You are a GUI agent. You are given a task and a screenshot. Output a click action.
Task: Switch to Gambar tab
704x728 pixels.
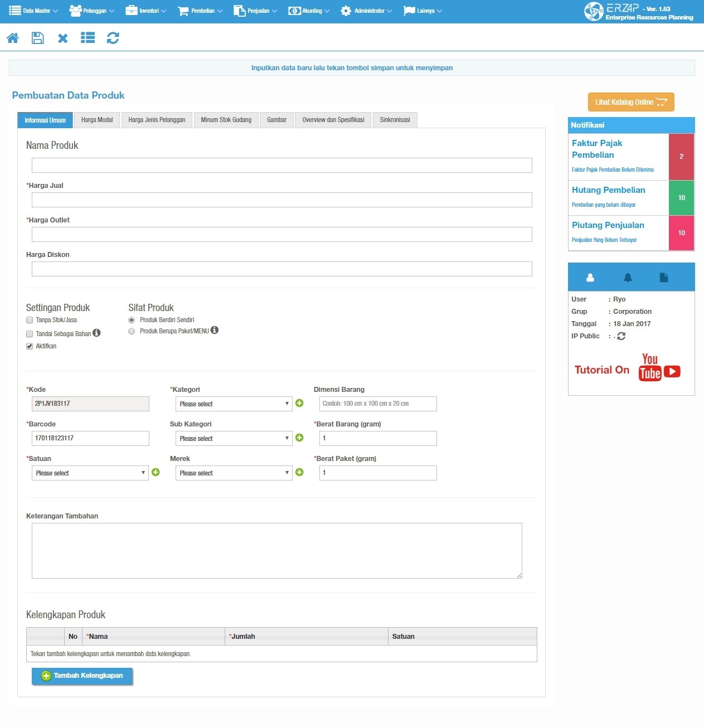pyautogui.click(x=276, y=120)
